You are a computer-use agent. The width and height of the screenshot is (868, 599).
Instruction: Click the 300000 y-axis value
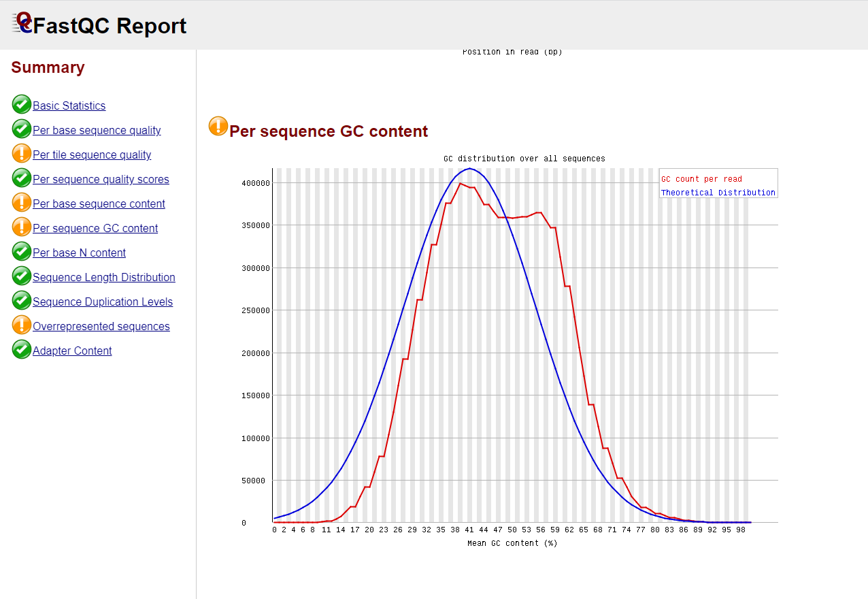(256, 268)
